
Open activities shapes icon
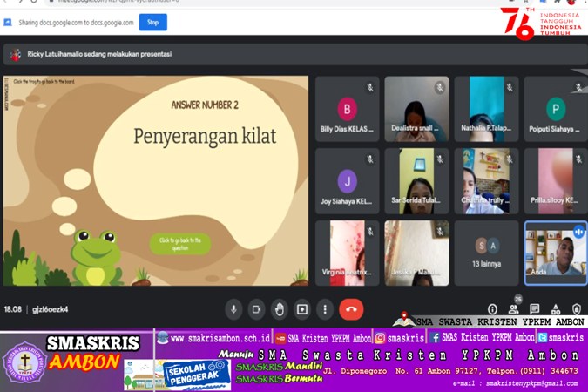(x=556, y=309)
